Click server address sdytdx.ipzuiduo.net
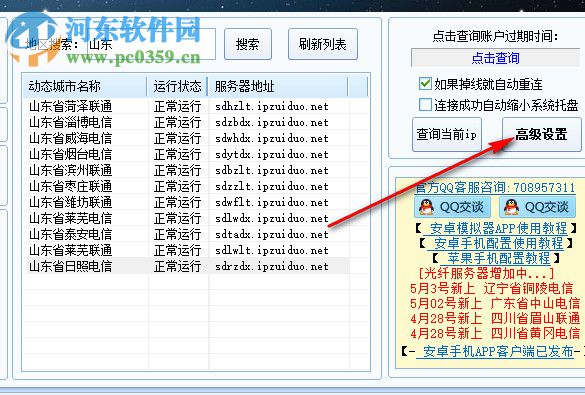Viewport: 585px width, 395px height. point(272,155)
